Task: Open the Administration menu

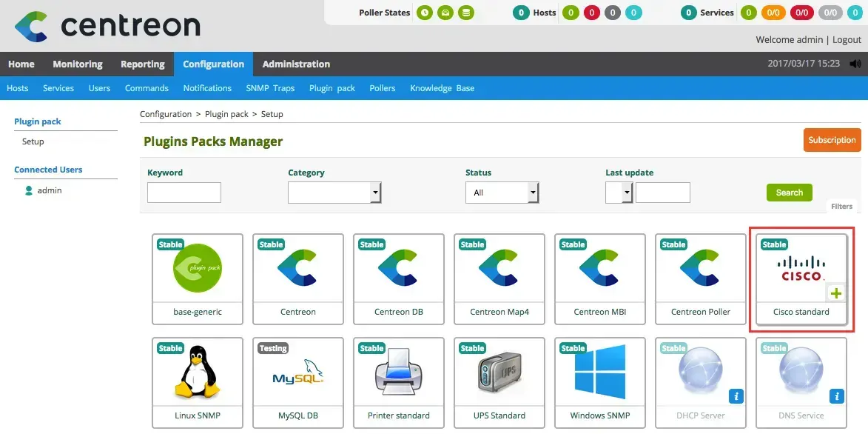Action: tap(296, 64)
